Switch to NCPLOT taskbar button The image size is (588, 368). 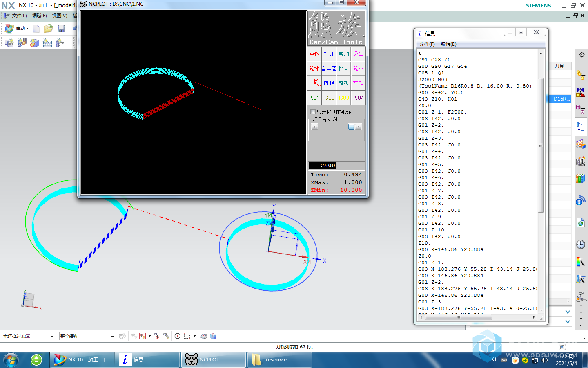214,360
